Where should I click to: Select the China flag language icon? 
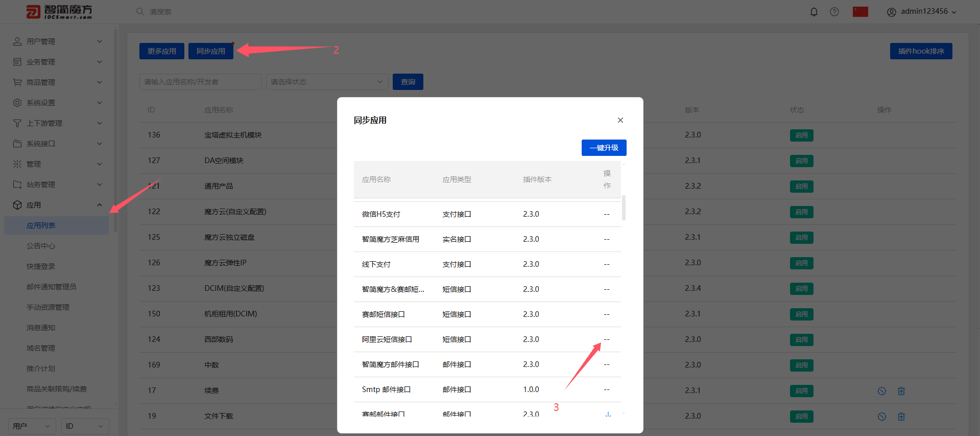coord(861,12)
